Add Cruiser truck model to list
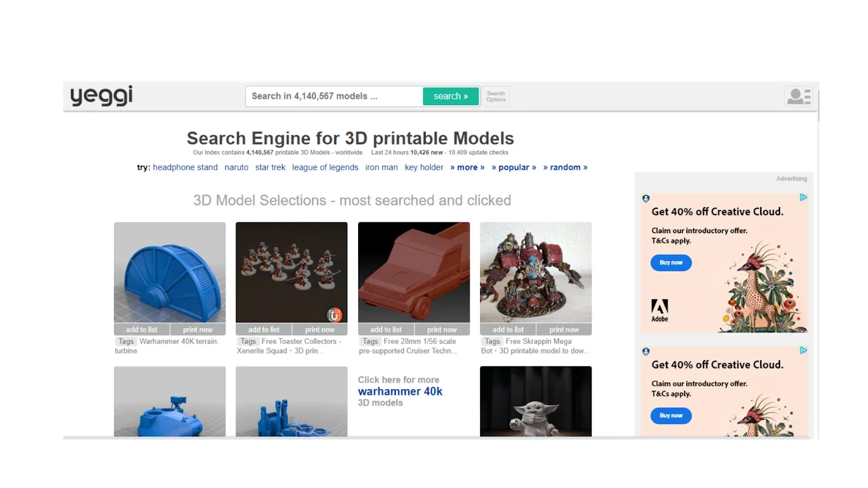The height and width of the screenshot is (488, 868). [x=386, y=329]
